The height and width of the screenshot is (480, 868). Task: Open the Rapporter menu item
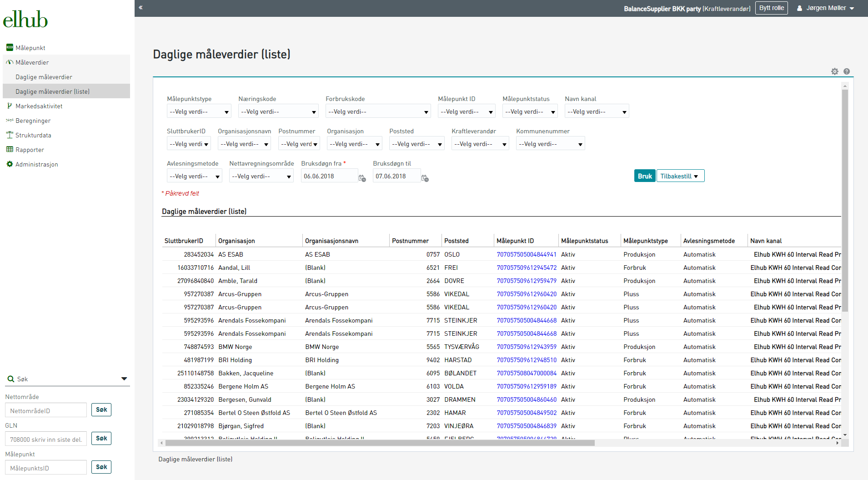click(x=30, y=150)
